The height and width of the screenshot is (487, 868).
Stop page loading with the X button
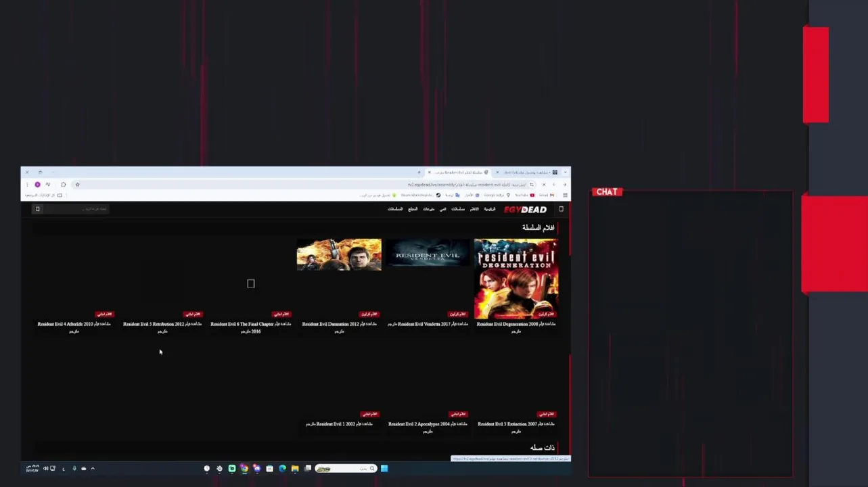[544, 185]
